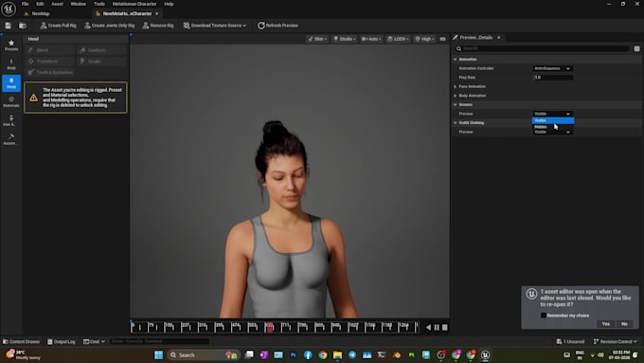Expand the Face Animation section
This screenshot has width=644, height=363.
tap(456, 86)
